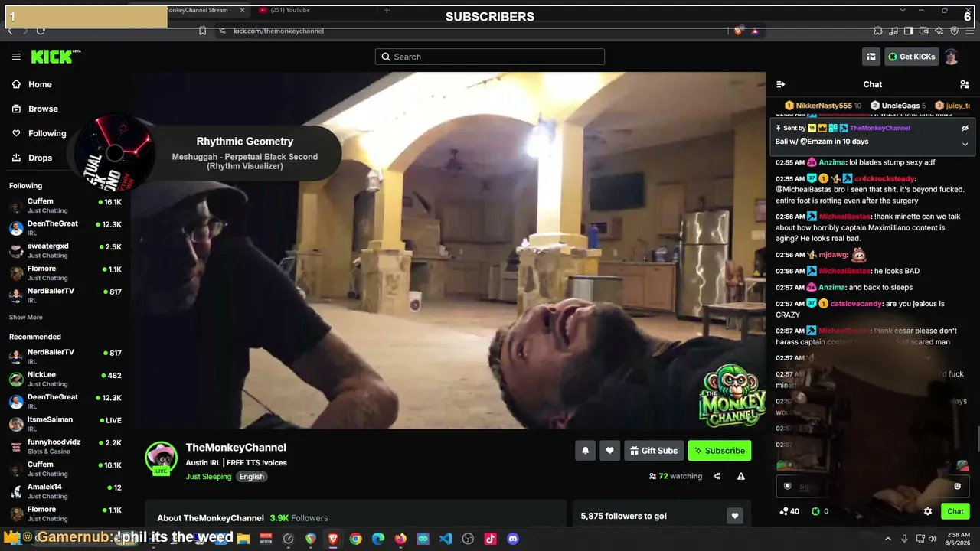Open Google Chrome in taskbar
Viewport: 980px width, 551px height.
coord(355,539)
